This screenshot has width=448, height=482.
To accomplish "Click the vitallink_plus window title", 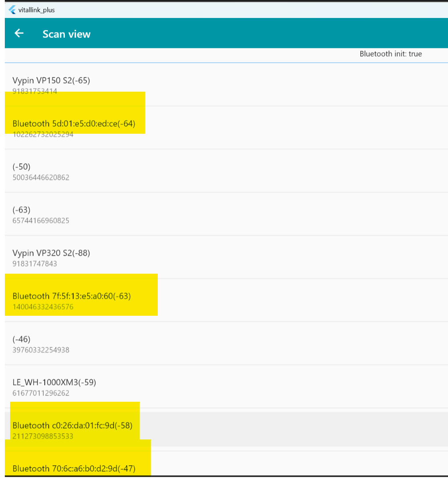I will [36, 10].
